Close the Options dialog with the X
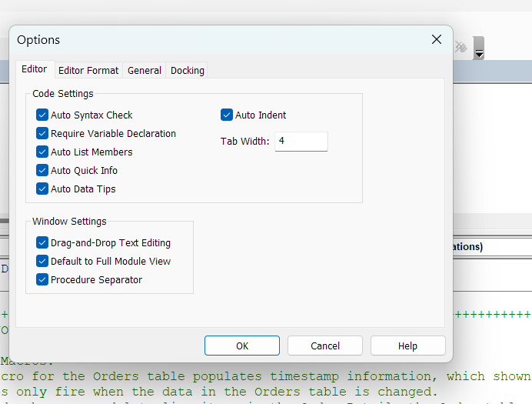 coord(437,39)
